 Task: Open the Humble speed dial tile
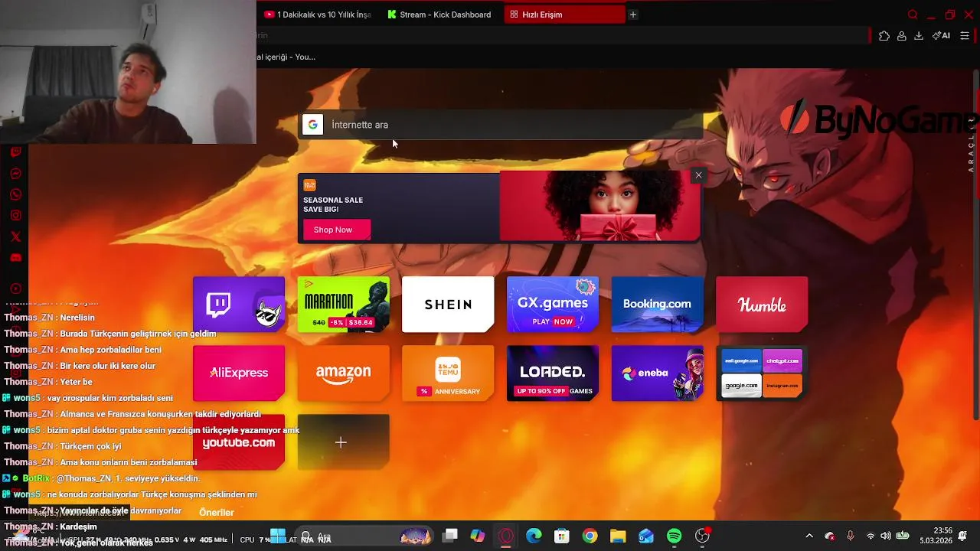tap(762, 305)
